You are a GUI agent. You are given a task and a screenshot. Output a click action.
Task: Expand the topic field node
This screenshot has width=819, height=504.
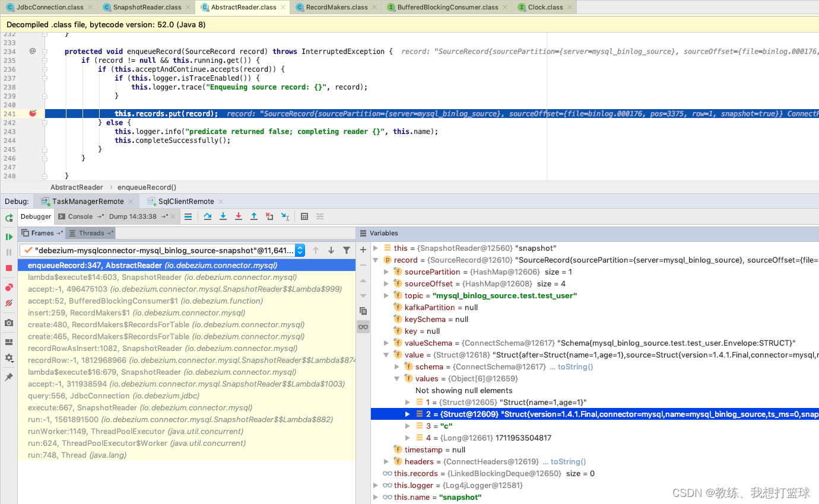(x=386, y=295)
